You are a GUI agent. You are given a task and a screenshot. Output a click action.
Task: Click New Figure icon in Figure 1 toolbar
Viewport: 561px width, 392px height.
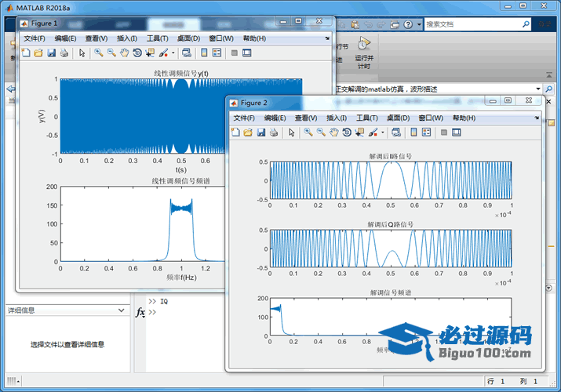tap(26, 53)
